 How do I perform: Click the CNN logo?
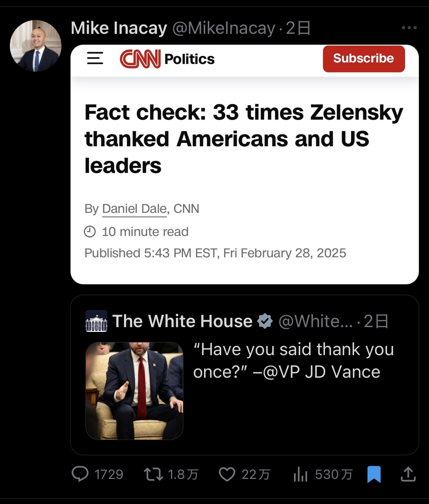click(x=140, y=59)
